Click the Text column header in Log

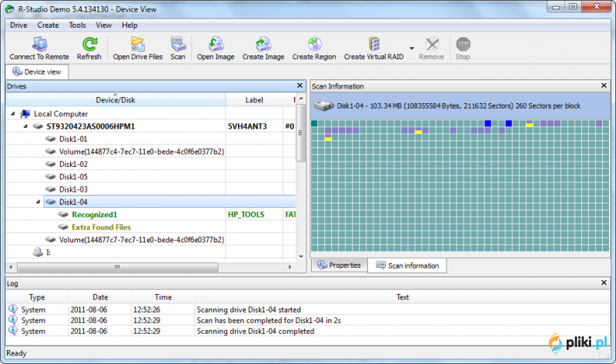point(402,297)
